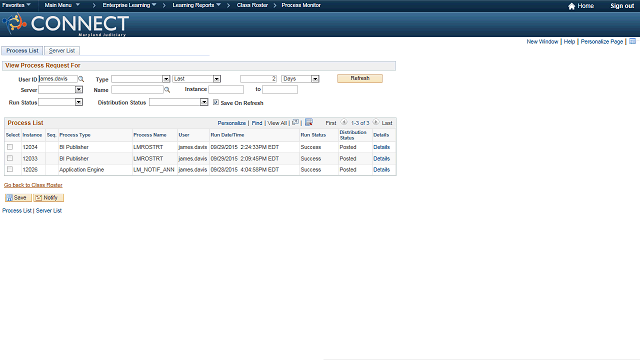Image resolution: width=640 pixels, height=360 pixels.
Task: Click bottom Process List link
Action: click(17, 211)
